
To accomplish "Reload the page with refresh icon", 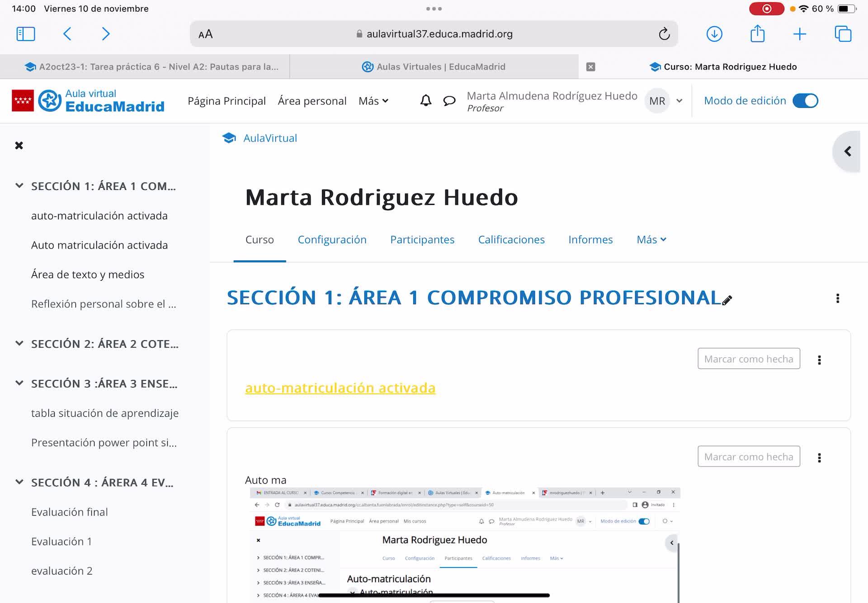I will (664, 34).
